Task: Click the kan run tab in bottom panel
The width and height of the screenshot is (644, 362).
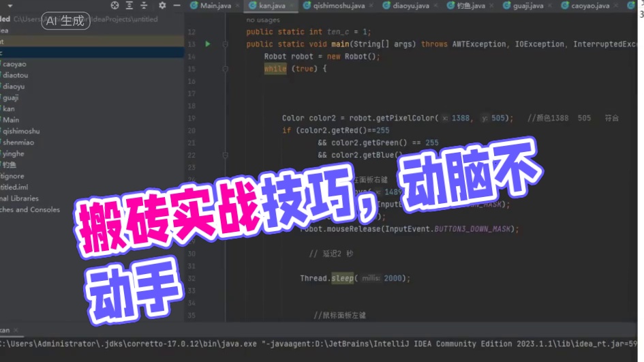Action: tap(7, 329)
